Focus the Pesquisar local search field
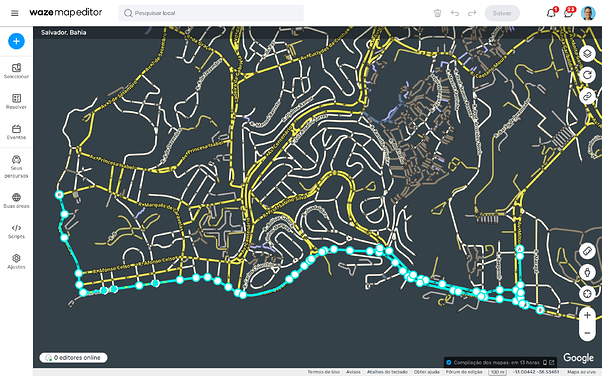602x376 pixels. tap(211, 13)
